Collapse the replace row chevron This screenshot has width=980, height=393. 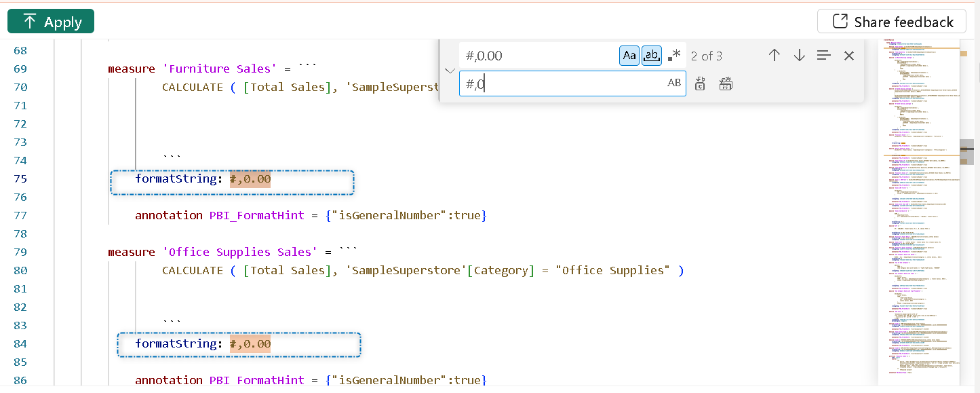(449, 70)
